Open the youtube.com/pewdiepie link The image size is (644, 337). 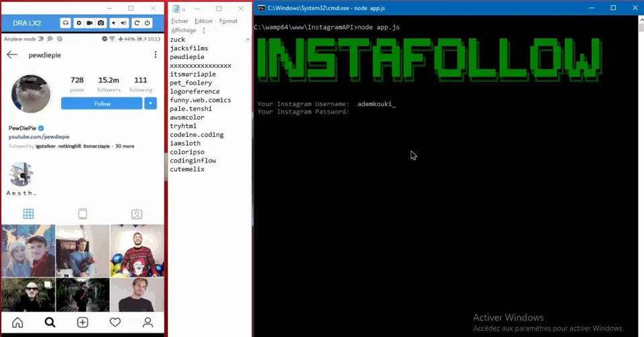[39, 137]
